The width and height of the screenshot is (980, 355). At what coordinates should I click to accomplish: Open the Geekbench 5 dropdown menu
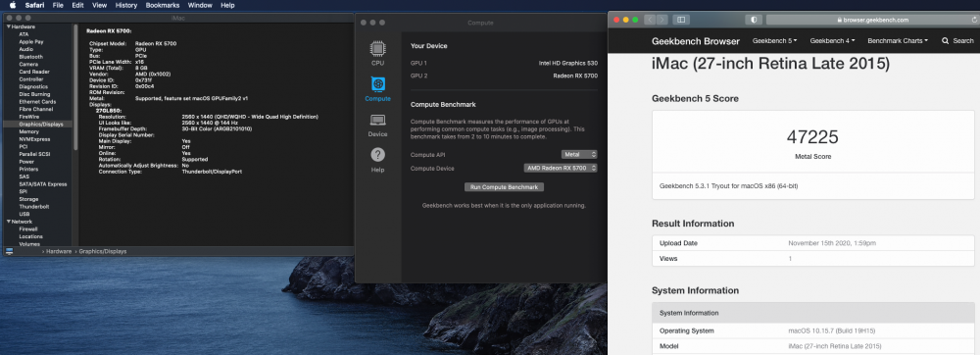click(x=774, y=40)
